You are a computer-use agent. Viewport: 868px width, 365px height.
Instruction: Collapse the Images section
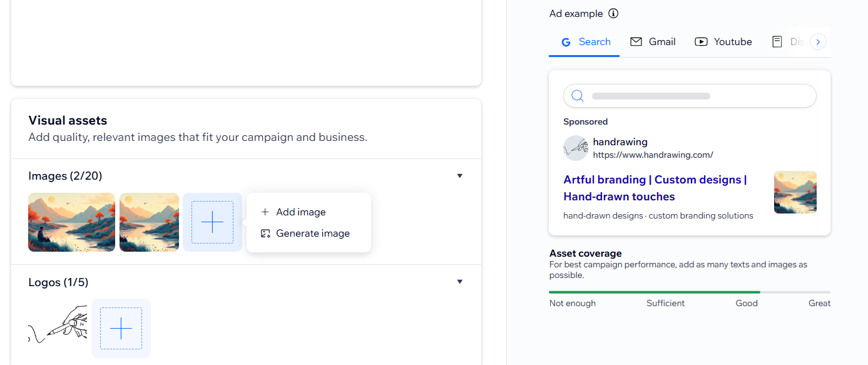459,176
